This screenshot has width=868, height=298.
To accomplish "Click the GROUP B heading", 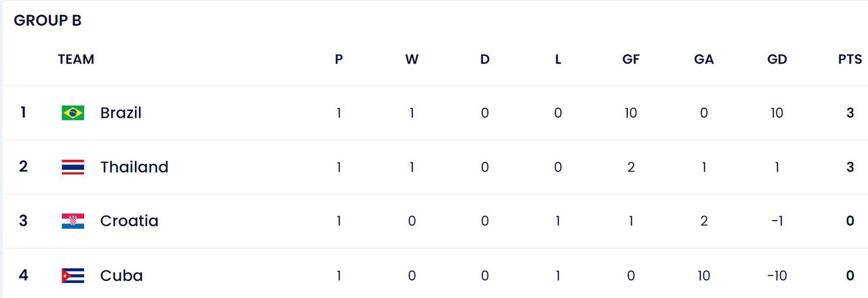I will coord(47,21).
